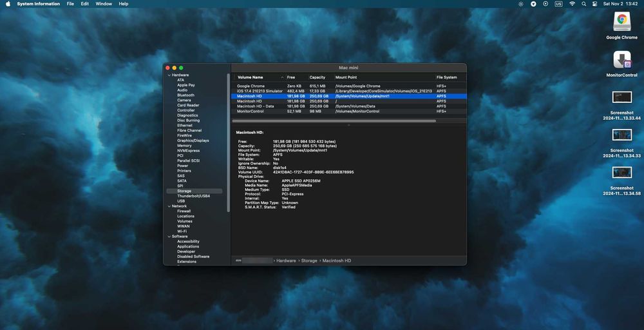Select Power in the sidebar
The image size is (644, 330).
pos(183,166)
